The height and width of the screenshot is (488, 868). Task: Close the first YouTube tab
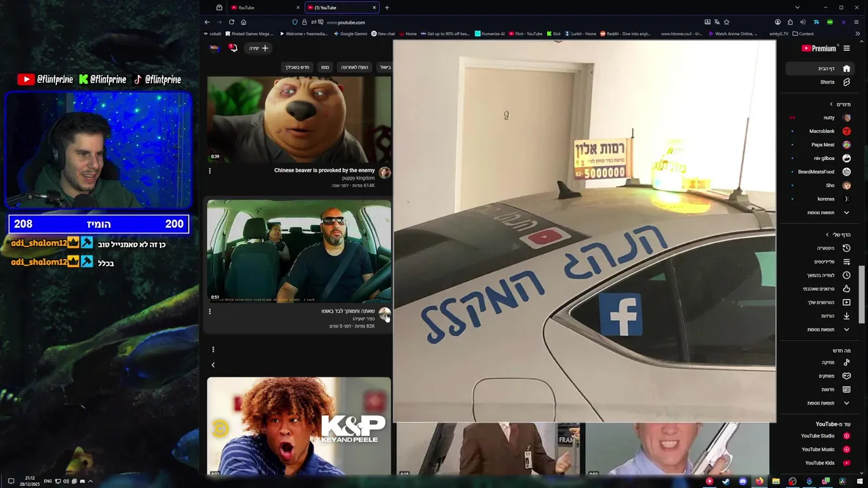click(297, 7)
